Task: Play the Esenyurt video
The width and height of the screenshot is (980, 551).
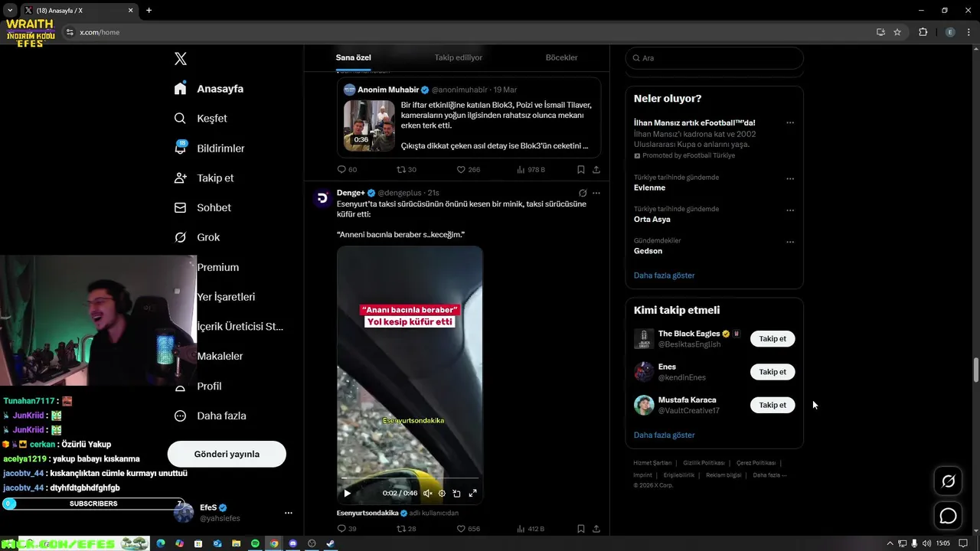Action: (347, 494)
